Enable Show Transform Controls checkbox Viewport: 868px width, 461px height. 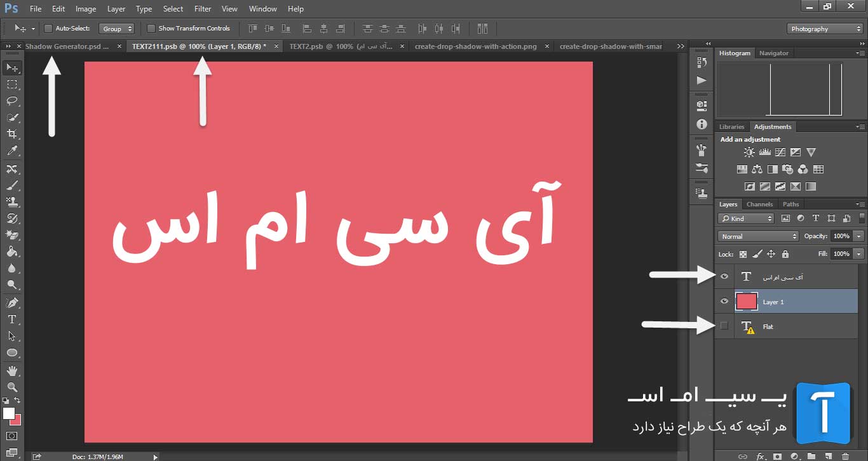151,29
